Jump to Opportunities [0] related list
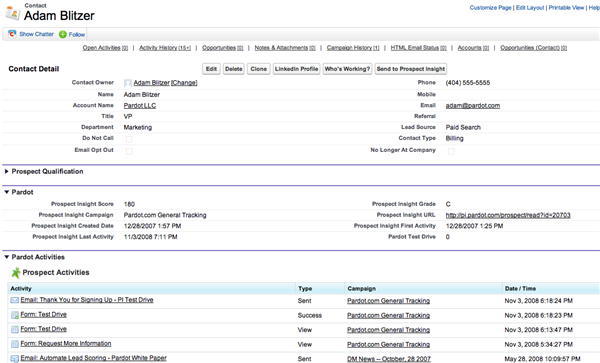 [222, 48]
